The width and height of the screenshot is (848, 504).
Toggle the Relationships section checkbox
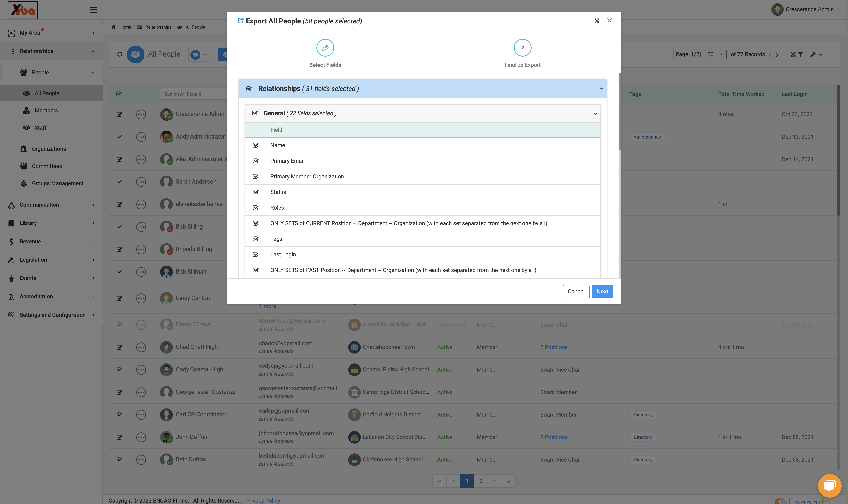pos(249,89)
